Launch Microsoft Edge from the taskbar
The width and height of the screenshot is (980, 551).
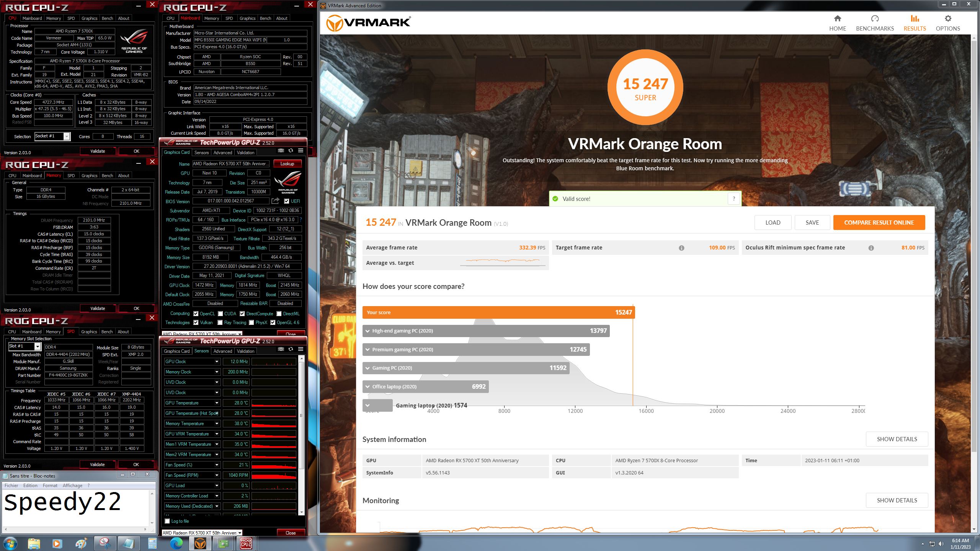click(176, 543)
